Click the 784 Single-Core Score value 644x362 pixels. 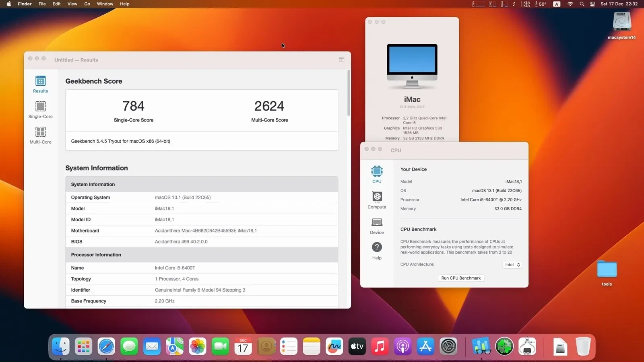tap(133, 106)
